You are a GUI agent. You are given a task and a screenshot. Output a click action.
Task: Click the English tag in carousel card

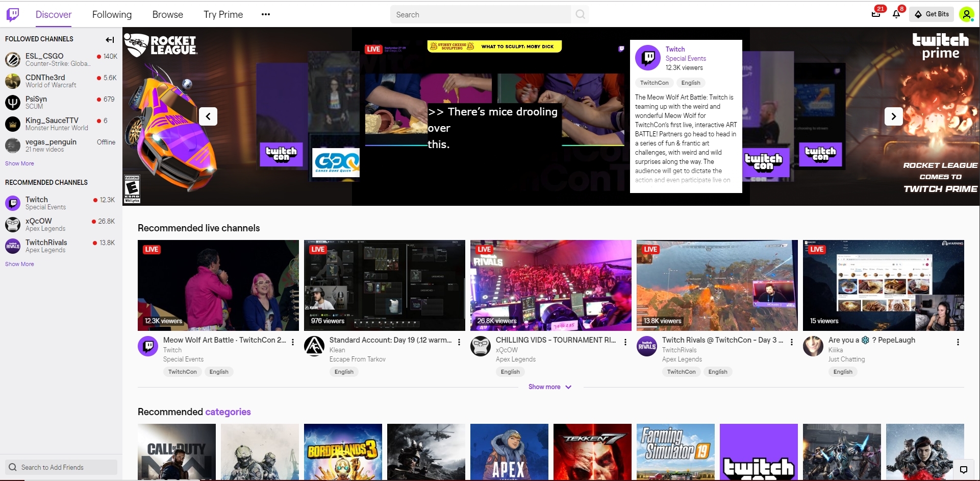pyautogui.click(x=691, y=83)
